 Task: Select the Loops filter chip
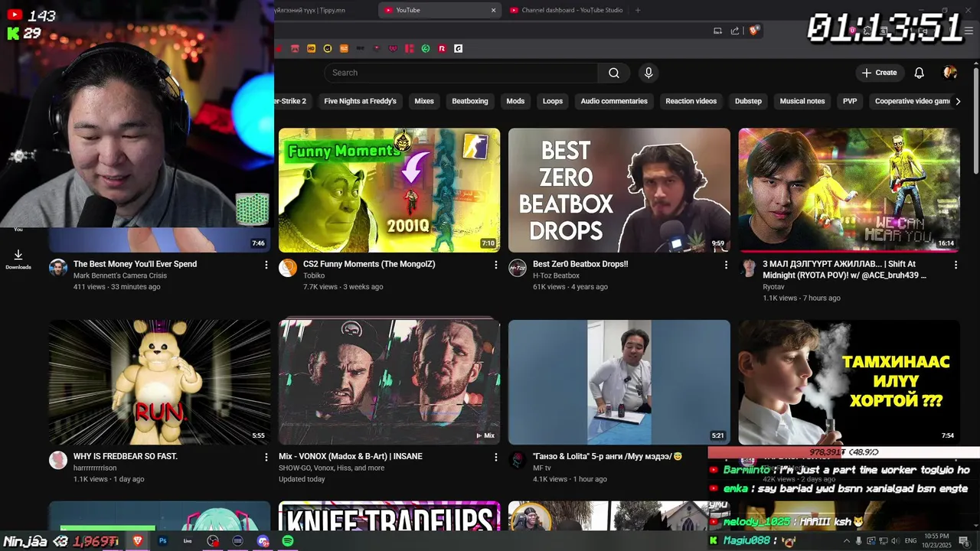click(x=553, y=101)
